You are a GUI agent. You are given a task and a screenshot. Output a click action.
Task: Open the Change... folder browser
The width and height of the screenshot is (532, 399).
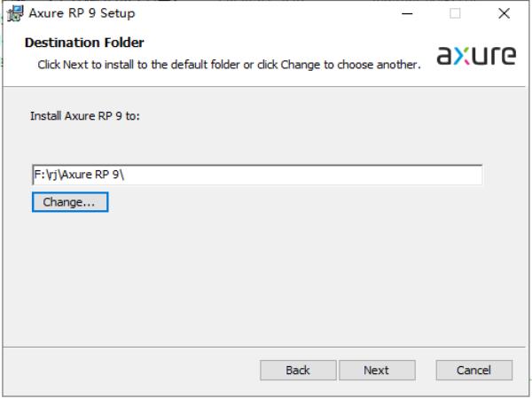(70, 202)
